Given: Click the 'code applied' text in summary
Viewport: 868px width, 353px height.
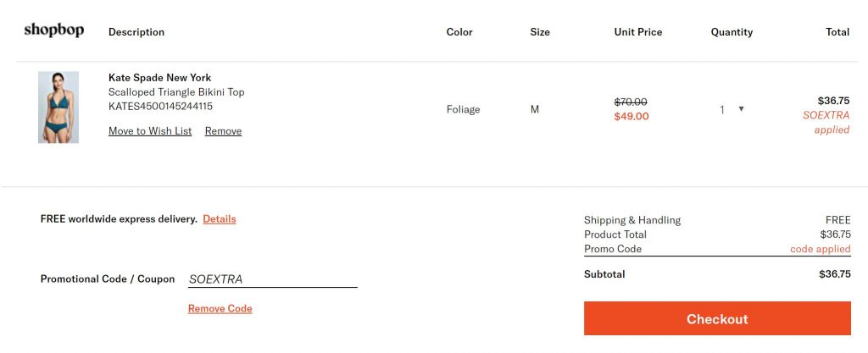Looking at the screenshot, I should [x=820, y=250].
